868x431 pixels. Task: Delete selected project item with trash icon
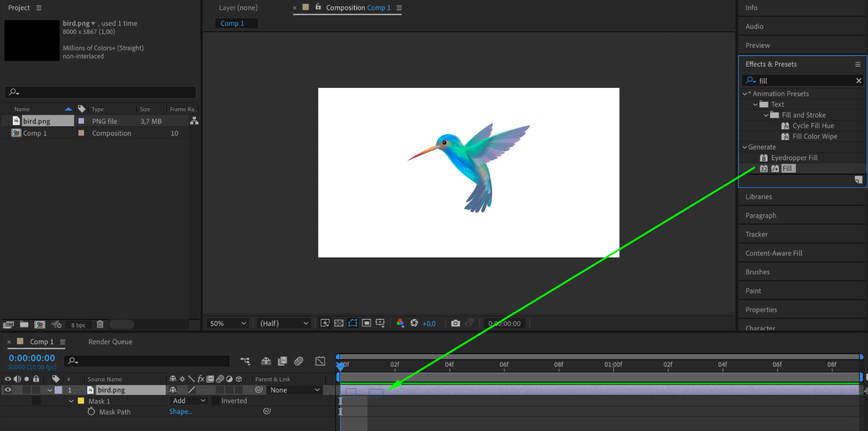point(100,324)
